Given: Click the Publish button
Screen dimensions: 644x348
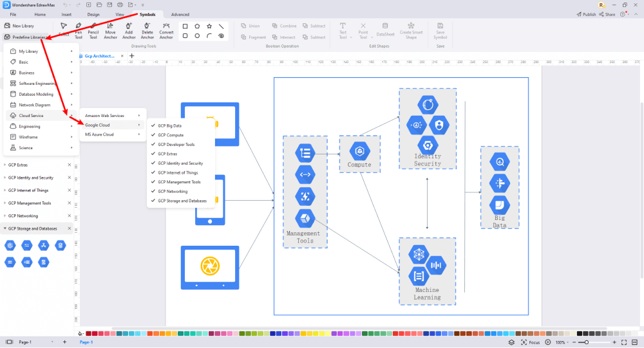Looking at the screenshot, I should point(586,14).
